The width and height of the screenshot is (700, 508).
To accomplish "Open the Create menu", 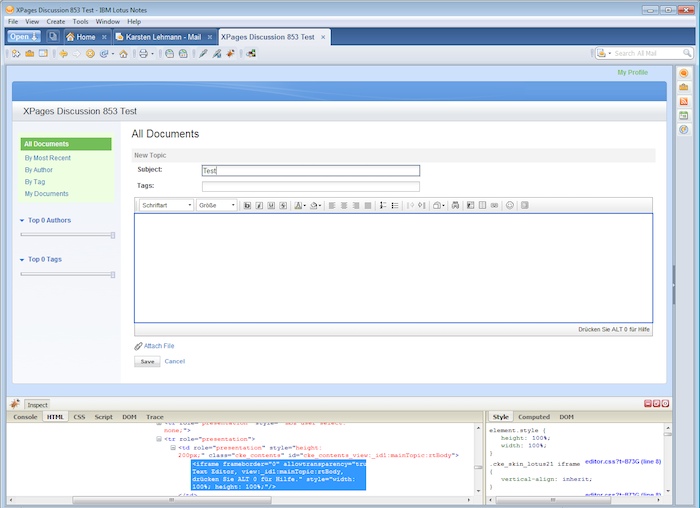I will pos(56,21).
